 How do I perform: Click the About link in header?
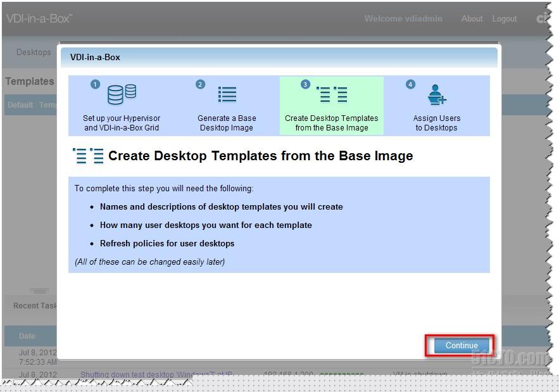pos(472,18)
